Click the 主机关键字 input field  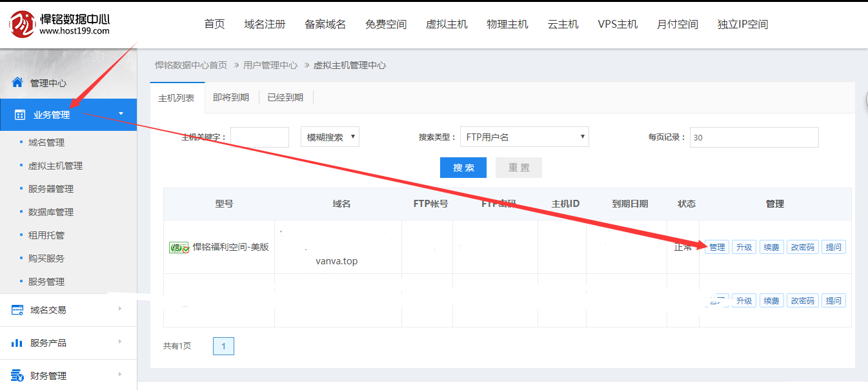259,137
